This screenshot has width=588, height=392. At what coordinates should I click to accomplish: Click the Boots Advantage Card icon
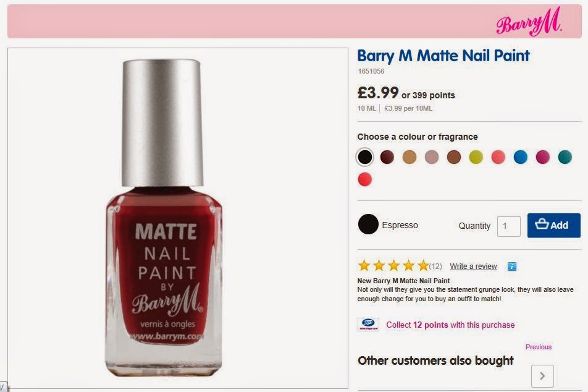pyautogui.click(x=368, y=325)
